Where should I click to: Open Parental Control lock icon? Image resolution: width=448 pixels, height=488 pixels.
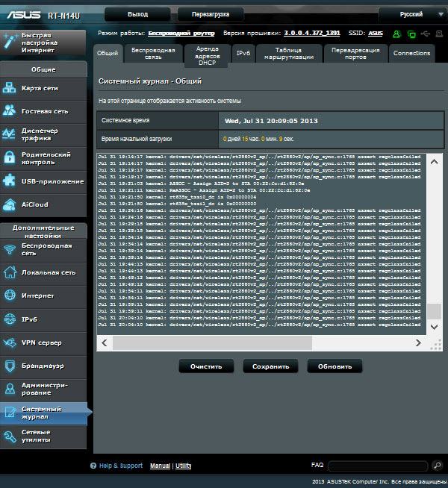tap(10, 157)
